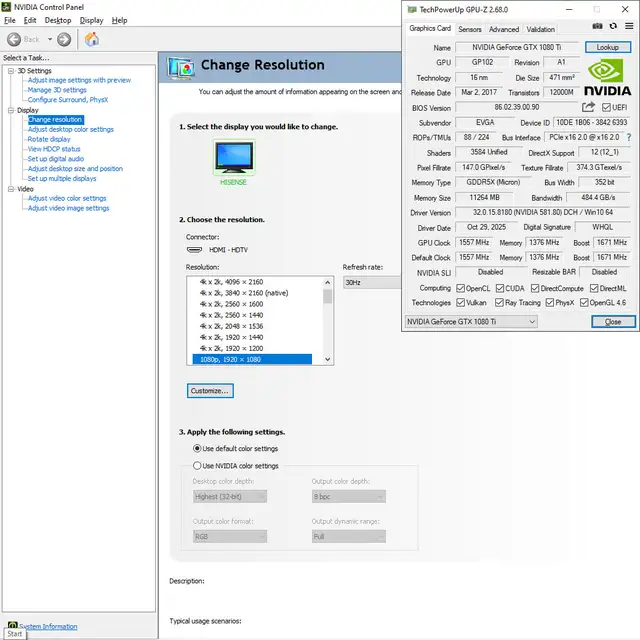Image resolution: width=640 pixels, height=640 pixels.
Task: Click the Lookup button in GPU-Z
Action: point(608,47)
